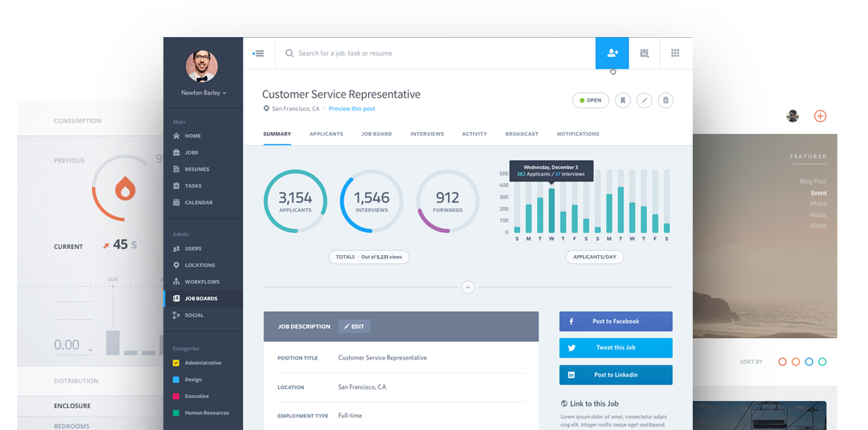Collapse sidebar with the menu toggle icon

258,53
